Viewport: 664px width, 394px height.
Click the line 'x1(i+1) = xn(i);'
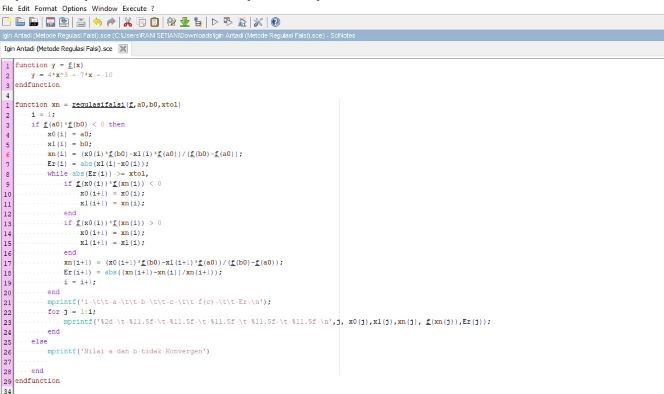click(x=112, y=203)
